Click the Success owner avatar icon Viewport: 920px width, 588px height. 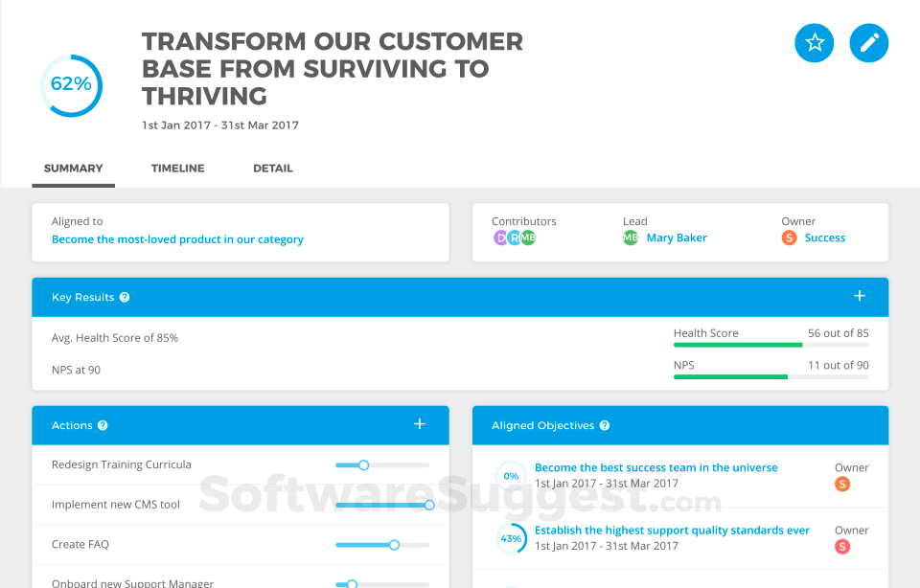789,238
